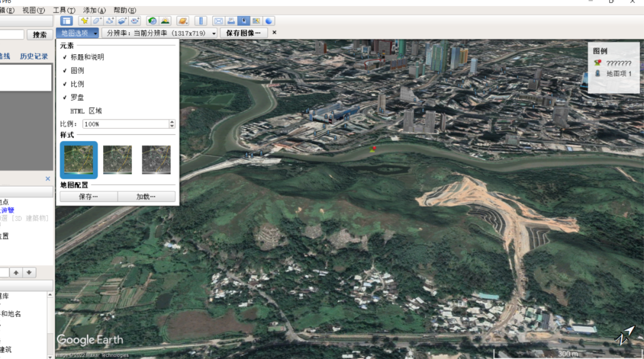View in Google Maps icon
The image size is (644, 359).
tap(256, 21)
